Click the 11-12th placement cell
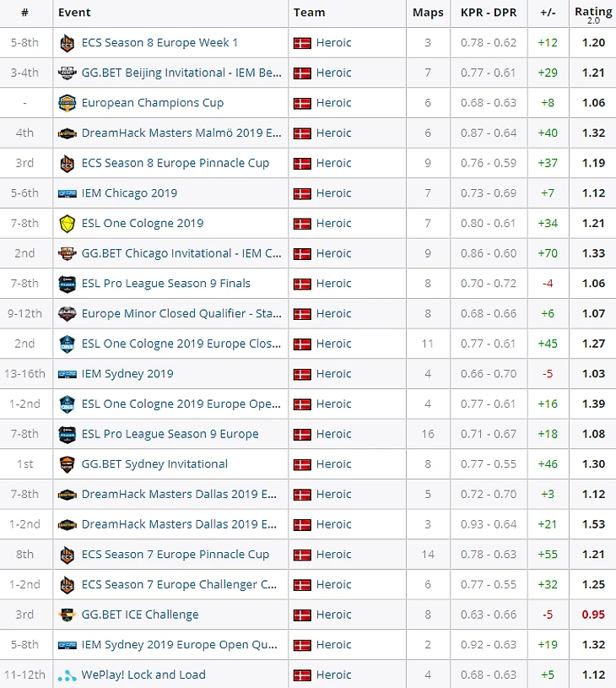This screenshot has width=616, height=688. [x=25, y=674]
